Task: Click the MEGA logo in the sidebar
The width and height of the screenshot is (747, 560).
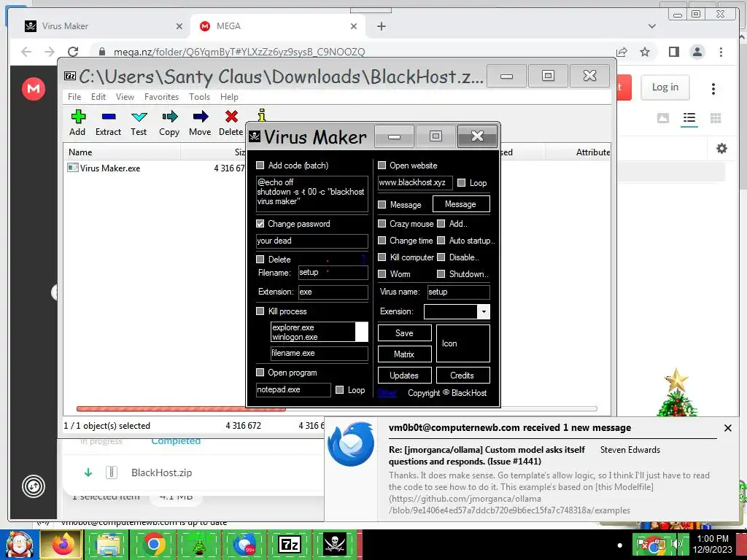Action: 34,88
